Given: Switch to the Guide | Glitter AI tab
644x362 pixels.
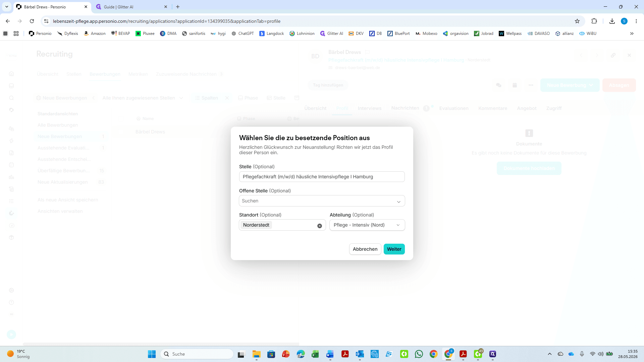Looking at the screenshot, I should 131,7.
